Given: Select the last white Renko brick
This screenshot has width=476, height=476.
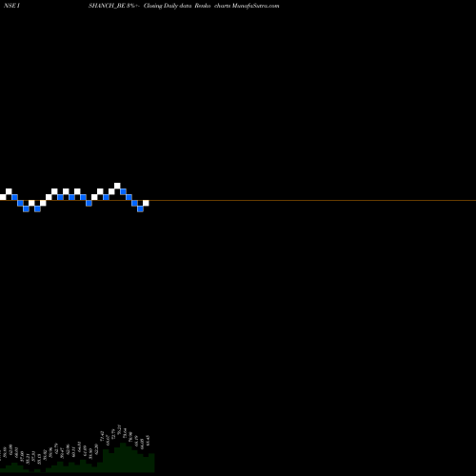Looking at the screenshot, I should pyautogui.click(x=146, y=203).
